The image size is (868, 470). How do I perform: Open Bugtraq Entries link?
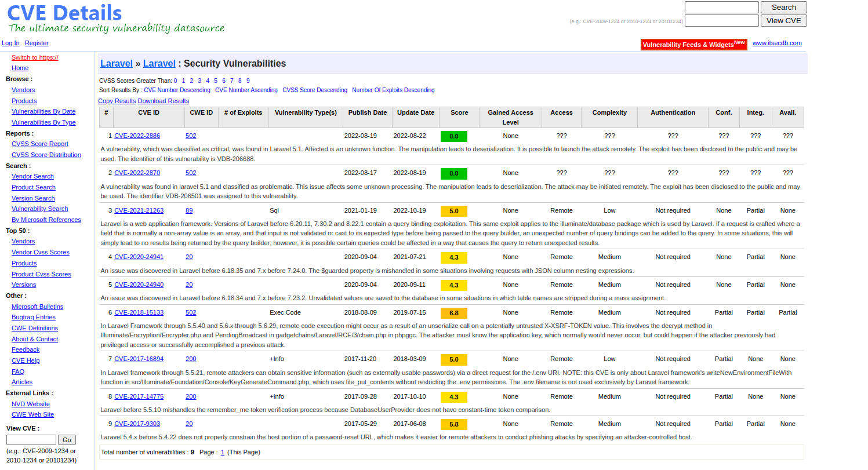pos(34,317)
